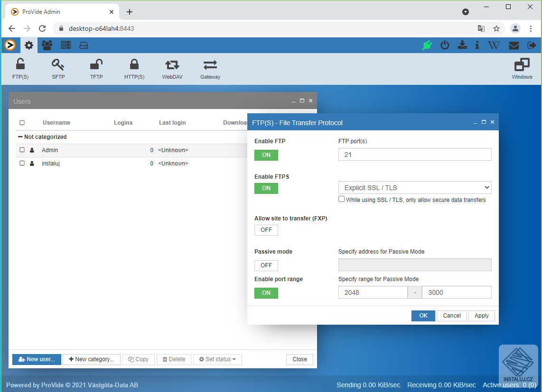Click Apply in the FTP(S) dialog
This screenshot has height=392, width=542.
[482, 316]
